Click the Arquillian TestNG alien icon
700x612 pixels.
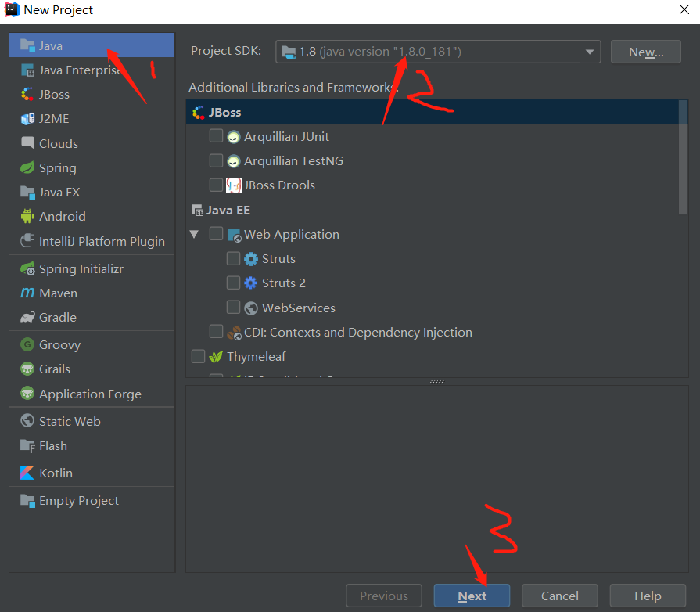[234, 160]
